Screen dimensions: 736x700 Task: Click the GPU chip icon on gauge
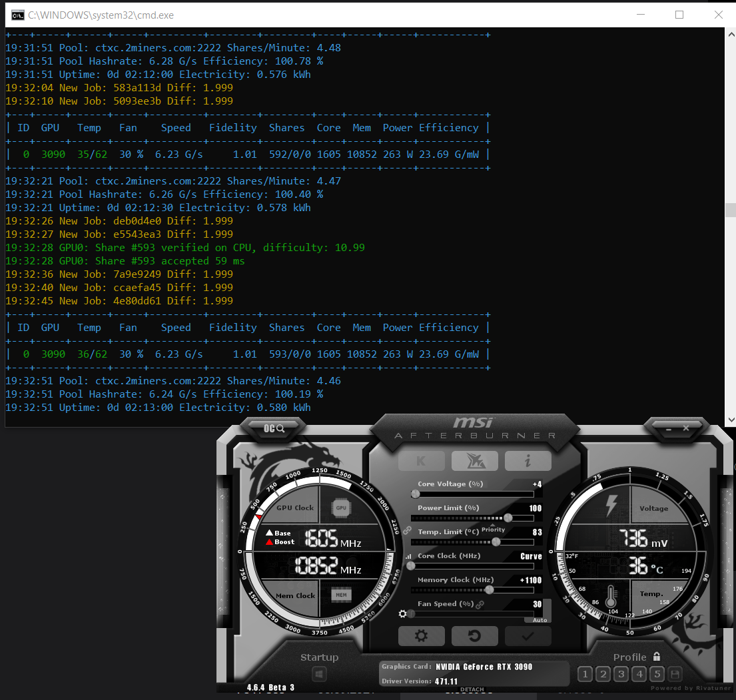341,508
